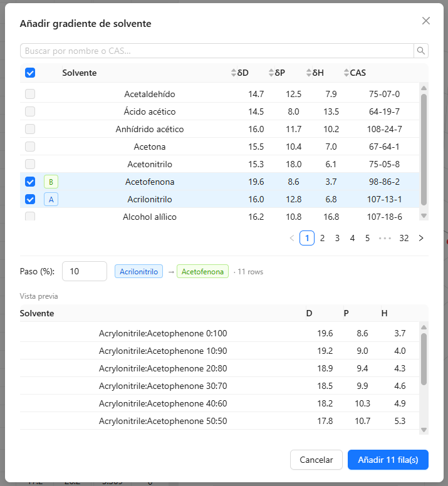Go to page 2
This screenshot has width=448, height=486.
(322, 238)
